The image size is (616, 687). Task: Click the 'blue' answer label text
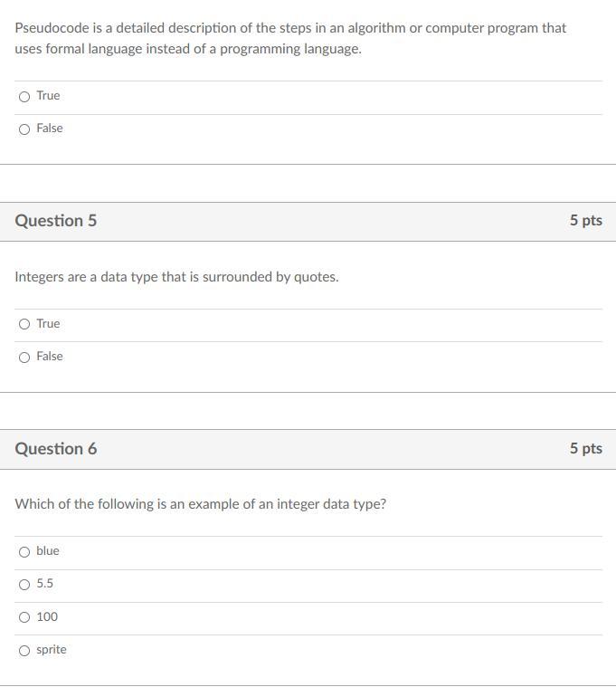pyautogui.click(x=48, y=550)
